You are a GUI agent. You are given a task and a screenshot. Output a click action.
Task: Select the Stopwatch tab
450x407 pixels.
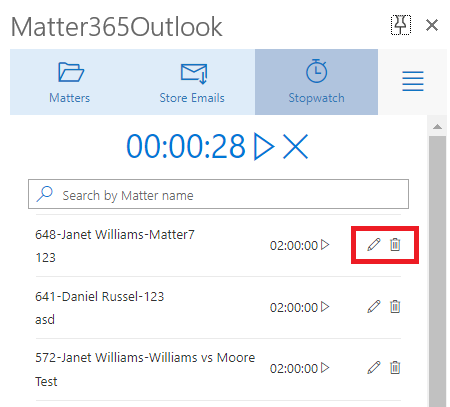pyautogui.click(x=316, y=82)
